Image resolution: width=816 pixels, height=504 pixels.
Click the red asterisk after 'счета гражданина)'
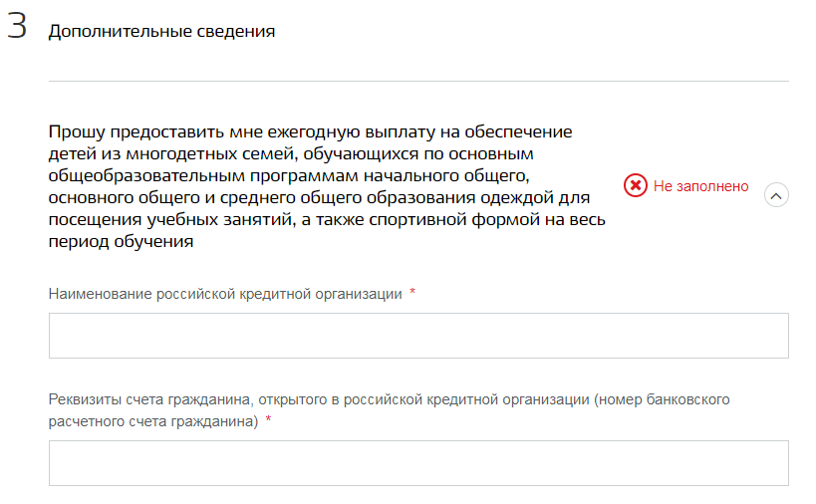click(269, 419)
